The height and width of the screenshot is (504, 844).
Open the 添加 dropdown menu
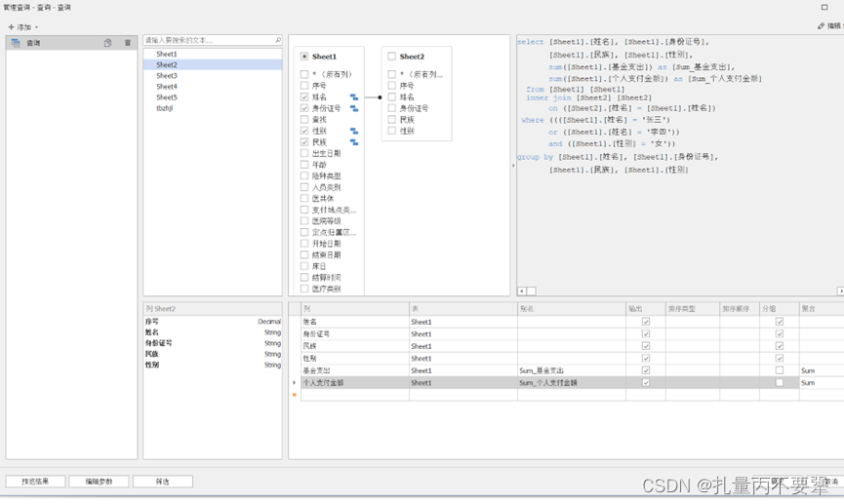point(23,27)
